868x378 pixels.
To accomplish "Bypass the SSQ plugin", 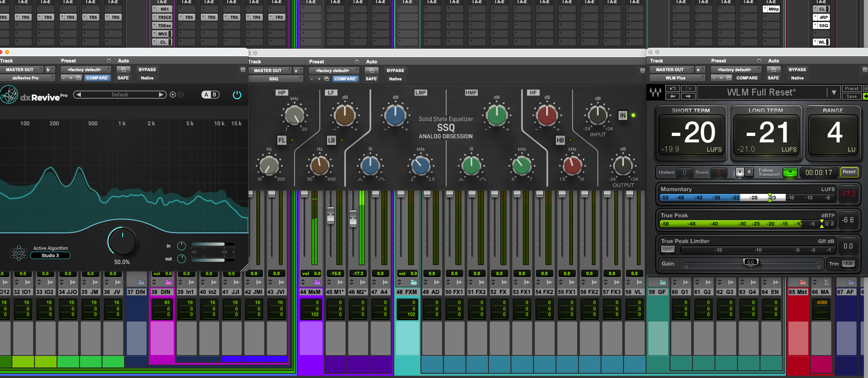I will pyautogui.click(x=395, y=71).
